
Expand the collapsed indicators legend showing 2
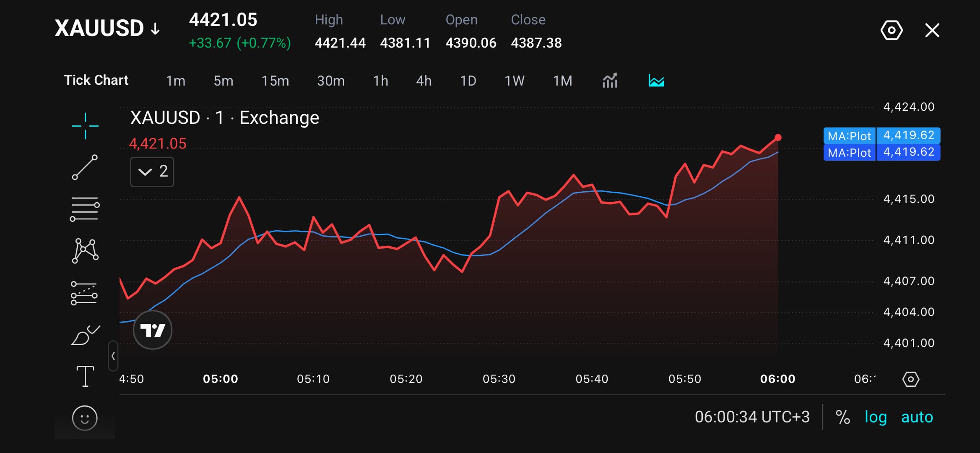point(152,172)
